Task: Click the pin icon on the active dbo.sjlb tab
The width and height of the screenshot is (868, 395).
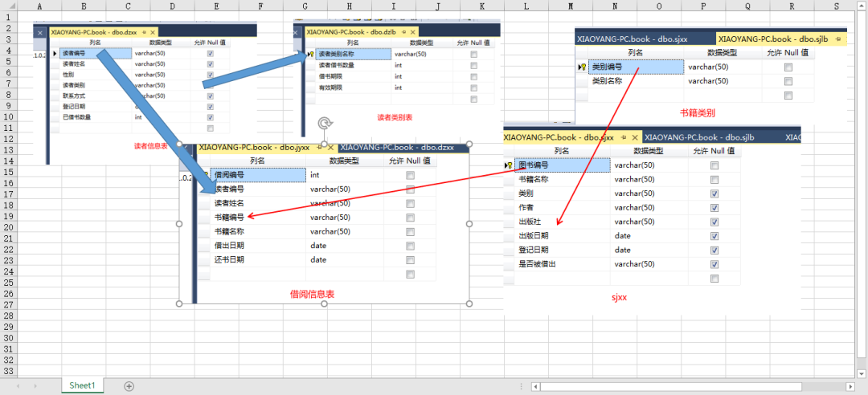Action: 838,39
